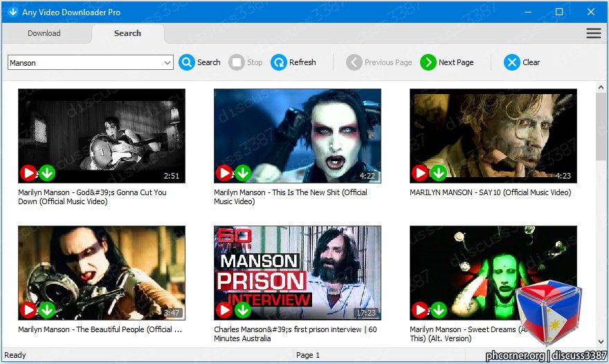Click the scrollbar up arrow
Screen dimensions: 609x364
tap(601, 87)
